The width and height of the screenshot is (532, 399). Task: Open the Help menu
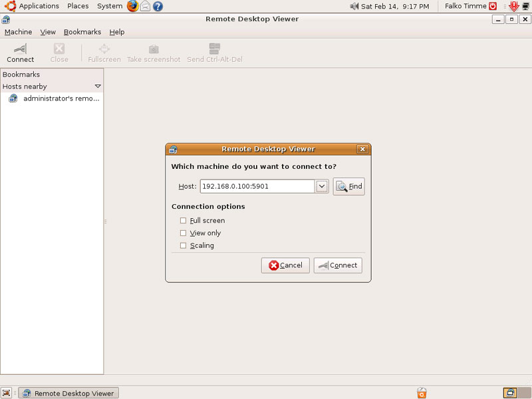[x=117, y=32]
